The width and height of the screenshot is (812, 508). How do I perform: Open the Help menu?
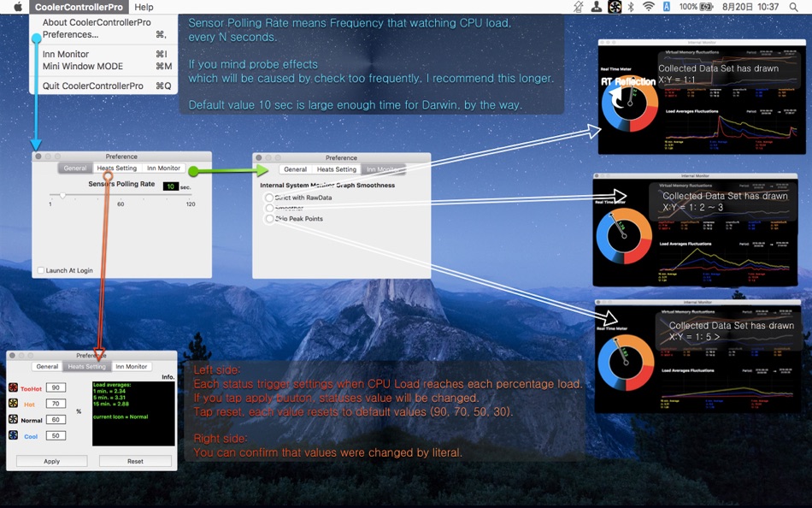[x=144, y=7]
